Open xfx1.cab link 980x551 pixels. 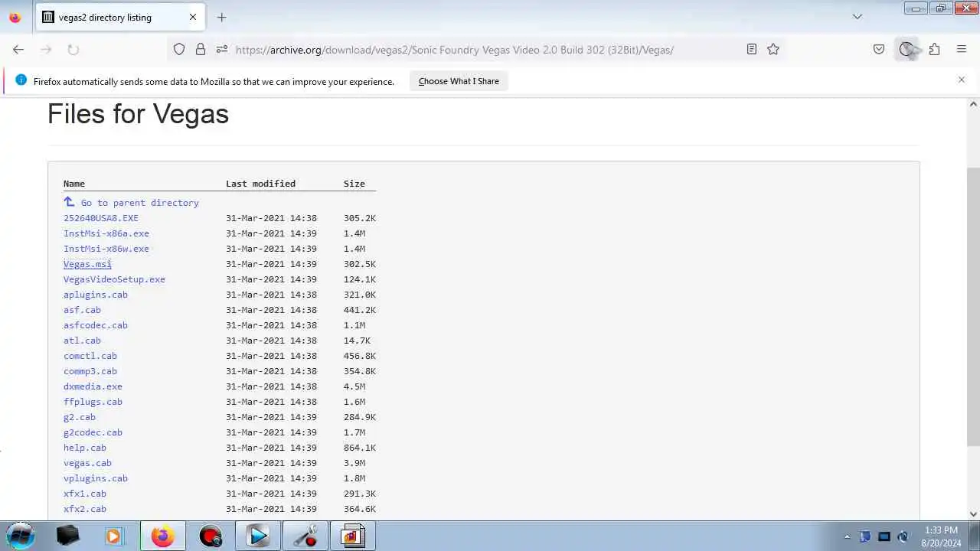(x=85, y=494)
